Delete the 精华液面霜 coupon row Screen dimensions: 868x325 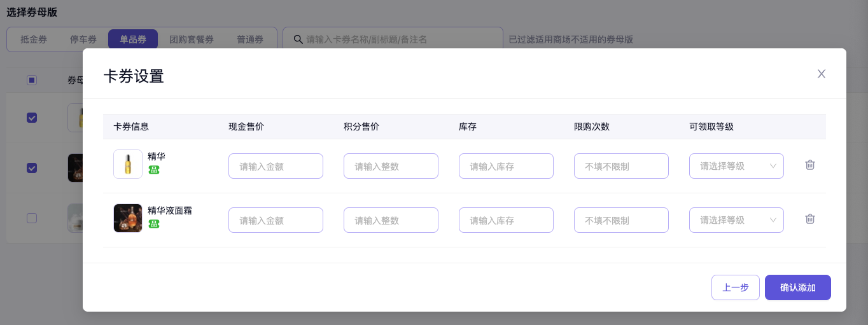point(809,219)
